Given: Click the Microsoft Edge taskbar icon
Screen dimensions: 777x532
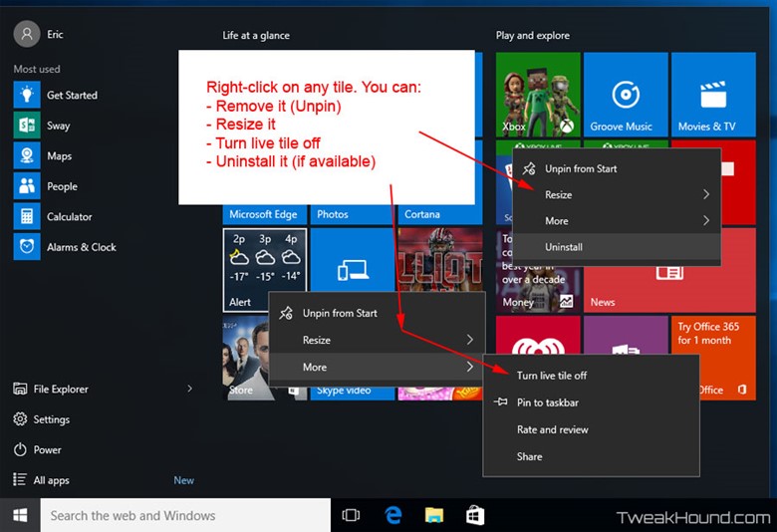Looking at the screenshot, I should (x=392, y=515).
